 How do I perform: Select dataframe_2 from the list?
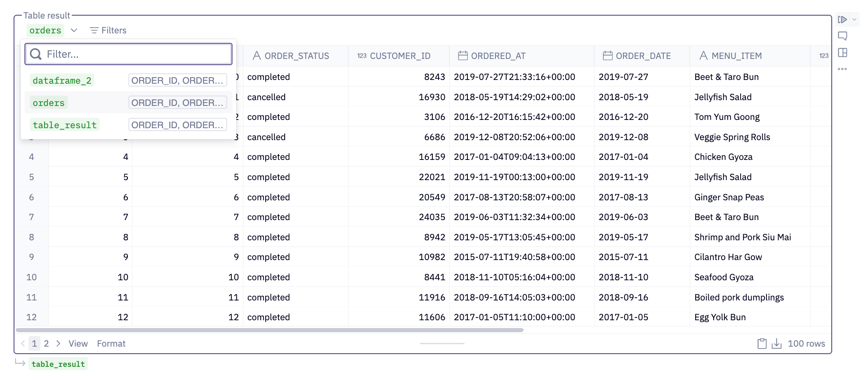62,80
